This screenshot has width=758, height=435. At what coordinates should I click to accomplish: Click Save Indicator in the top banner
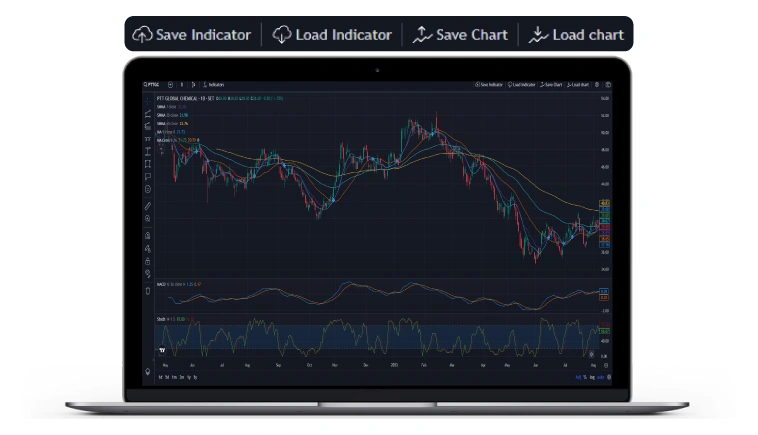pyautogui.click(x=191, y=34)
